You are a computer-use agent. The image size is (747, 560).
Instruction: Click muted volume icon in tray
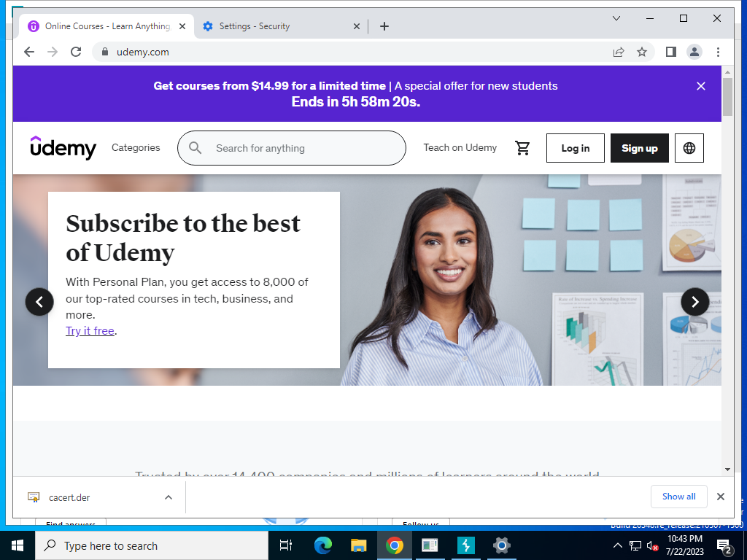coord(652,545)
